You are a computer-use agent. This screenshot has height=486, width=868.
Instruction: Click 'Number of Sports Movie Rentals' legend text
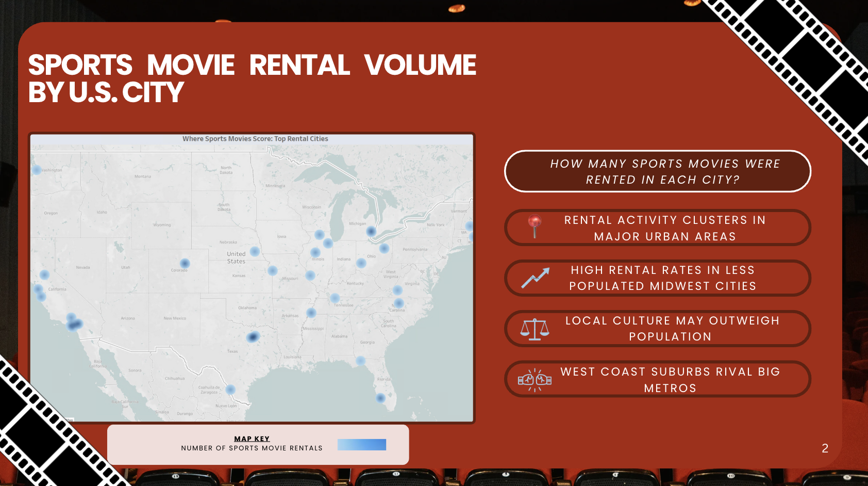point(252,448)
